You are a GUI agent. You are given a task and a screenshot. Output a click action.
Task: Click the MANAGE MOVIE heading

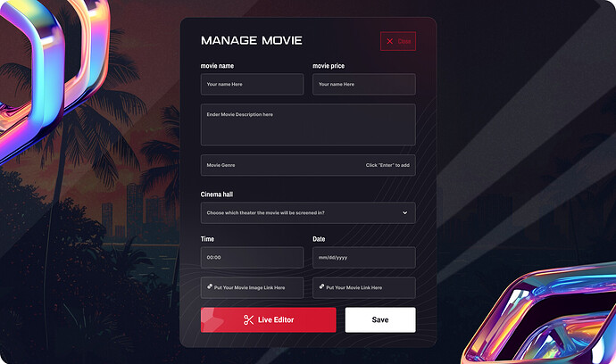pos(252,40)
